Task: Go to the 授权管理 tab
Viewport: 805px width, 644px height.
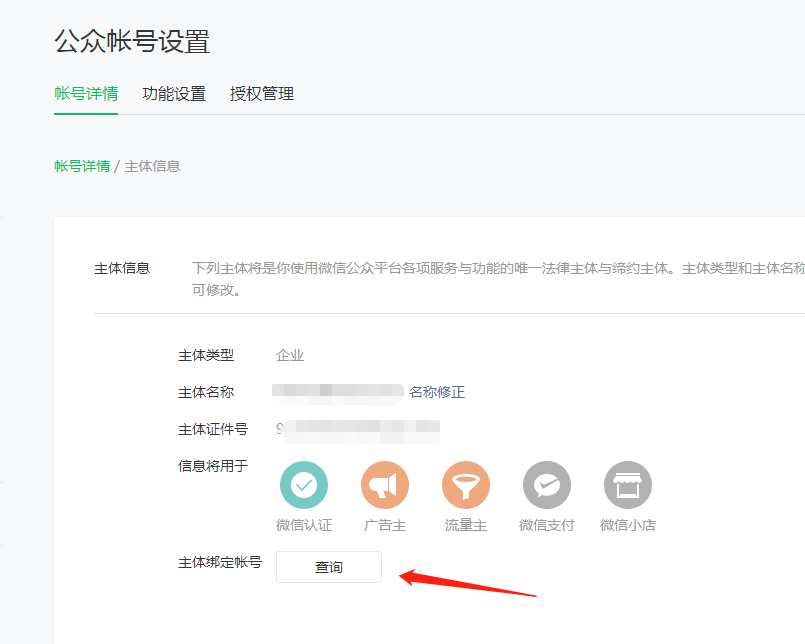Action: click(262, 94)
